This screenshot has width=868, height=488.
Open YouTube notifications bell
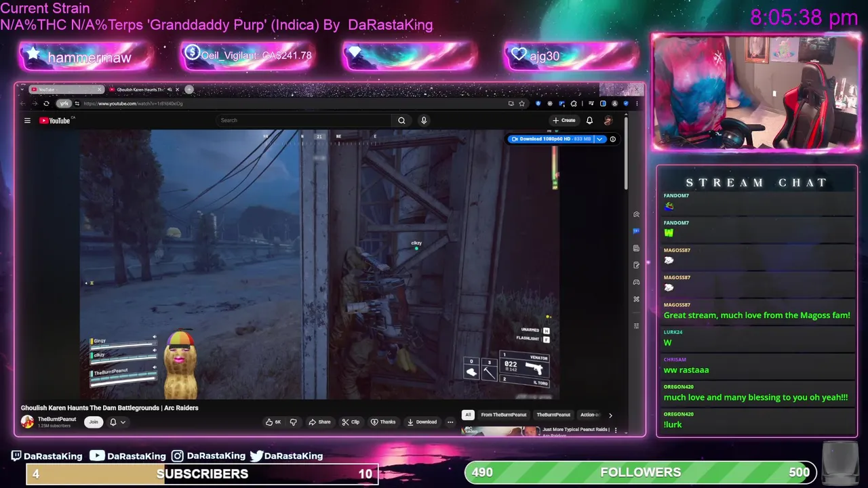pos(589,121)
